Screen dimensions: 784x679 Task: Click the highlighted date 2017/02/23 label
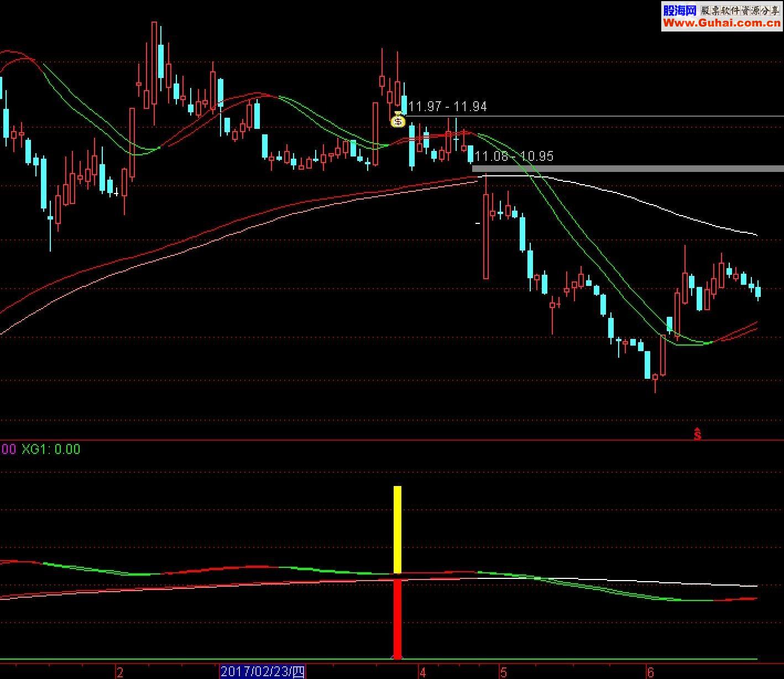coord(263,672)
